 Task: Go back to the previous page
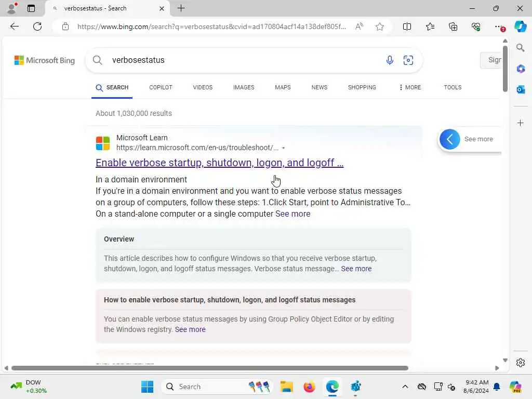14,26
